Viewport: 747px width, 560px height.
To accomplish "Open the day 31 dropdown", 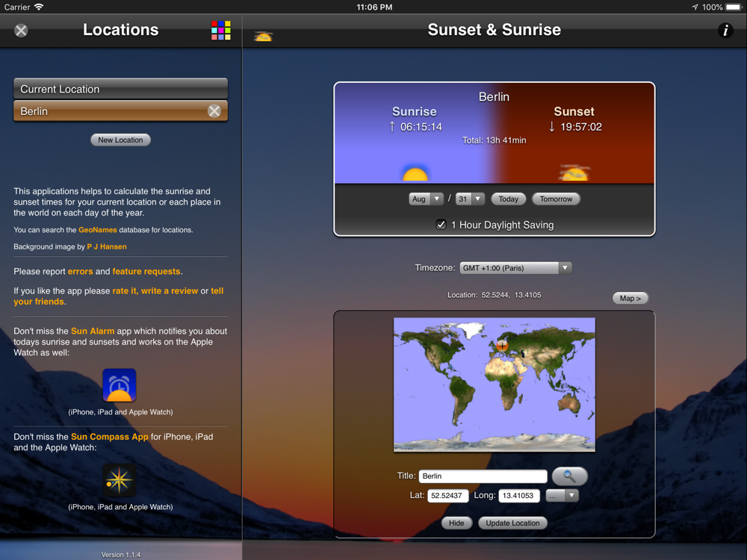I will click(x=470, y=199).
